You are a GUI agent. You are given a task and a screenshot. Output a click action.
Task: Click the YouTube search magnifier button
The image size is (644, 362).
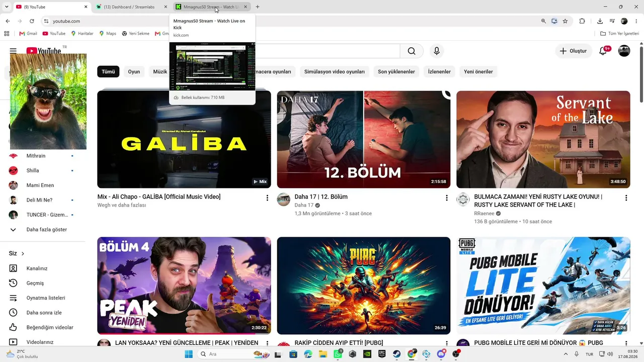412,51
